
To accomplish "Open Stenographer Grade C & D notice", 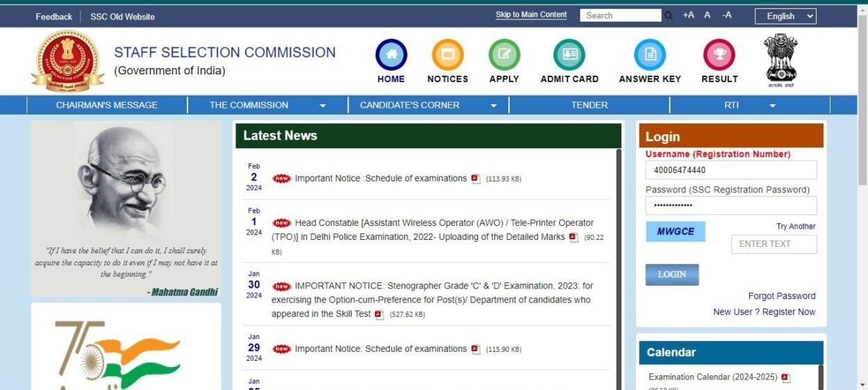I will (x=432, y=300).
